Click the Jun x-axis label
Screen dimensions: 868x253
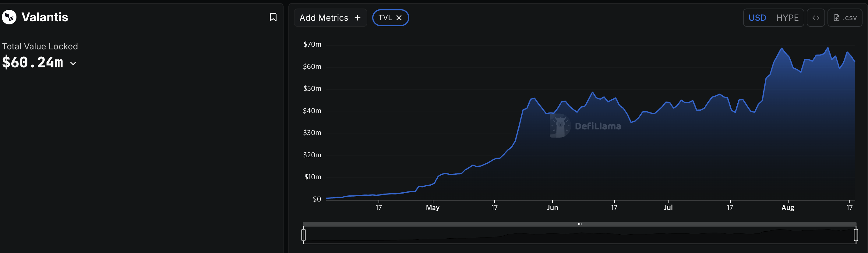click(x=552, y=208)
